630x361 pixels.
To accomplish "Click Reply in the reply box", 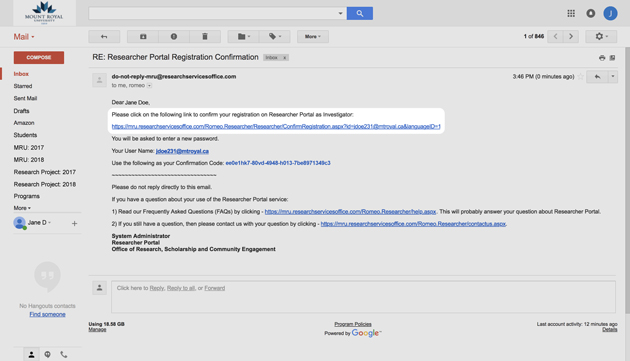I will [x=157, y=288].
